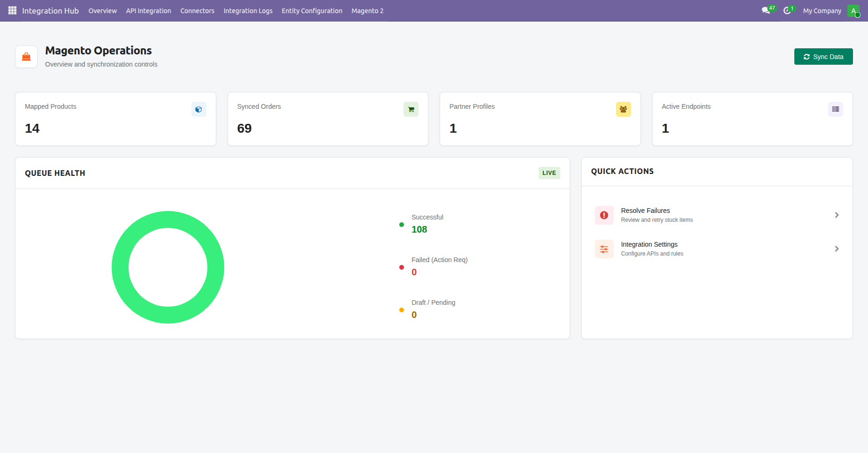
Task: Open the Connectors menu
Action: (x=197, y=11)
